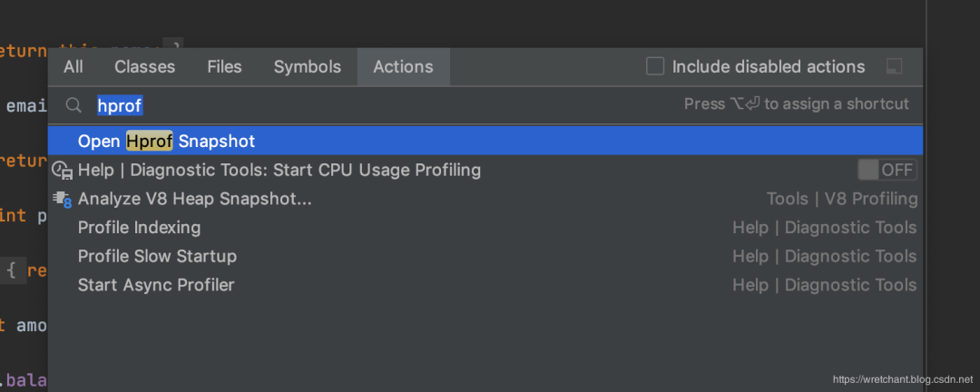Click the magnifier search icon
This screenshot has height=392, width=980.
coord(73,105)
